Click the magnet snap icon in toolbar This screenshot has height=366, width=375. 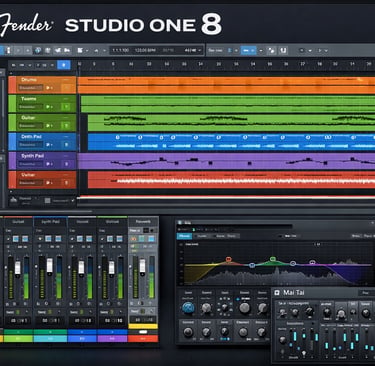[x=283, y=50]
